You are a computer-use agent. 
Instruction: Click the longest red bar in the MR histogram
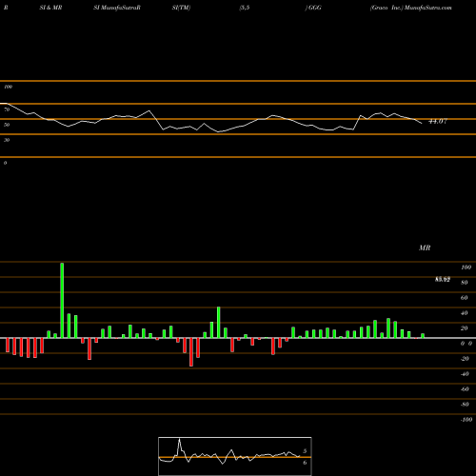point(191,352)
